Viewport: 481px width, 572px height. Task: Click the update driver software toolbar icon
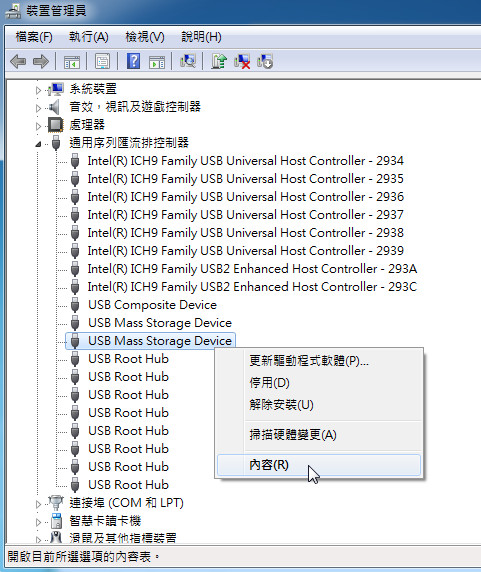(x=219, y=61)
